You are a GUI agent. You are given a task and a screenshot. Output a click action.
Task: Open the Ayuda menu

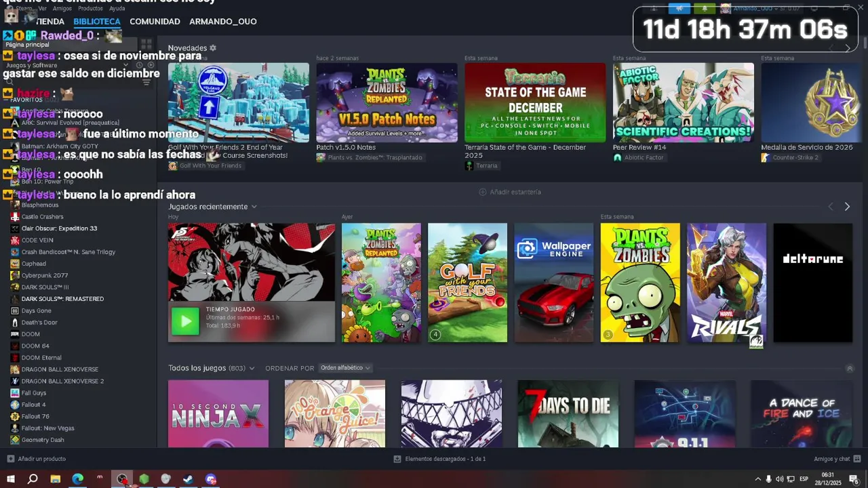pyautogui.click(x=117, y=8)
